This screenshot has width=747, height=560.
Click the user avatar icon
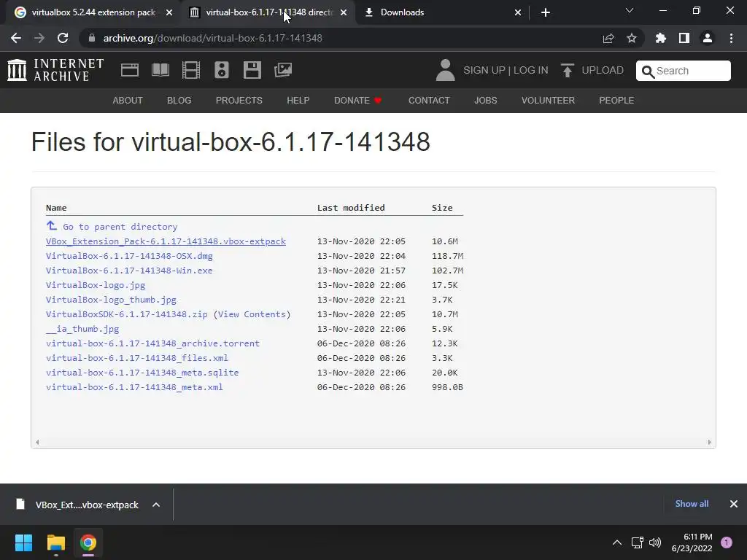coord(446,70)
